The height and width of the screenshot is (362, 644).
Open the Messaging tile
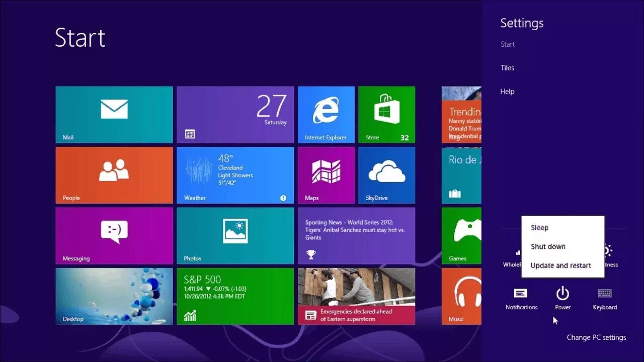[114, 236]
